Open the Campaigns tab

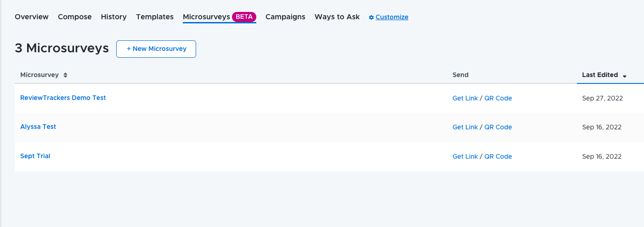click(285, 17)
